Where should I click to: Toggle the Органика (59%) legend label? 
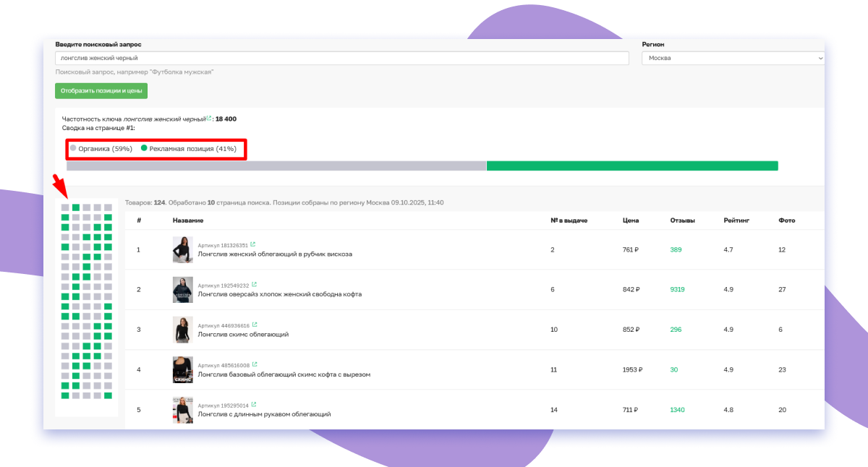pyautogui.click(x=105, y=148)
